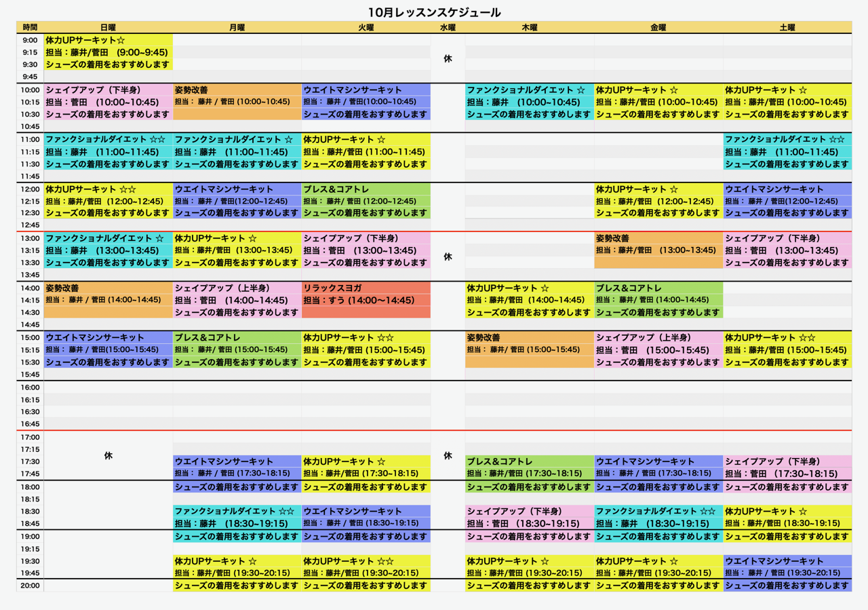Select Monday 14:00 シェイプアップ(上半身) cell

pos(237,288)
